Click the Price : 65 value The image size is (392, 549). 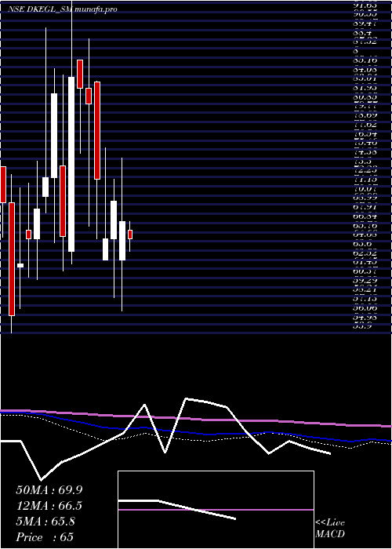point(45,537)
